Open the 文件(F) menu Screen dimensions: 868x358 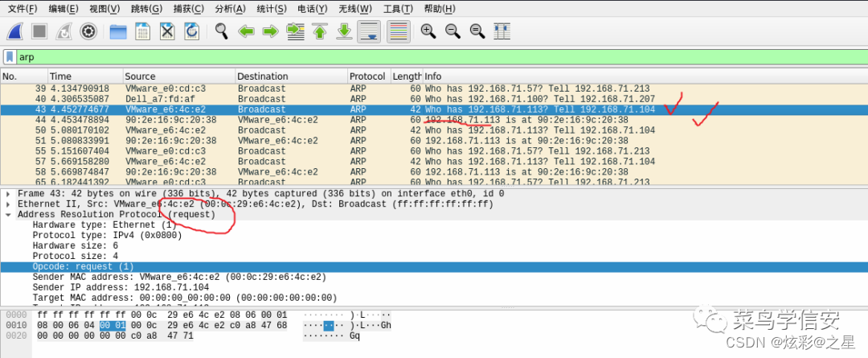pos(23,8)
